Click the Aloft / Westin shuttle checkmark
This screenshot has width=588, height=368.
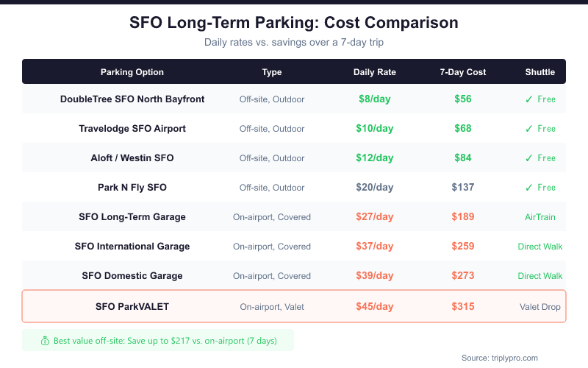[528, 158]
